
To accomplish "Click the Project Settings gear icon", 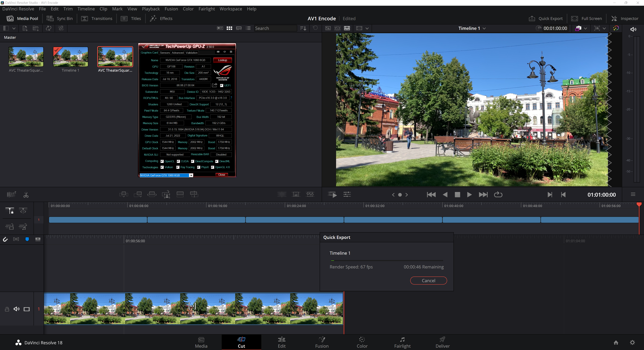I will [x=632, y=342].
